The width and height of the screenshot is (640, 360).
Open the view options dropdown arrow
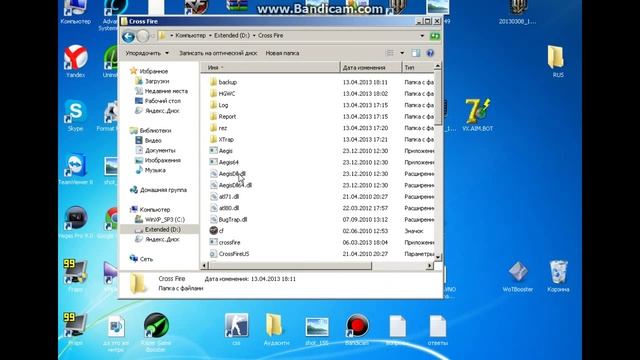point(402,53)
